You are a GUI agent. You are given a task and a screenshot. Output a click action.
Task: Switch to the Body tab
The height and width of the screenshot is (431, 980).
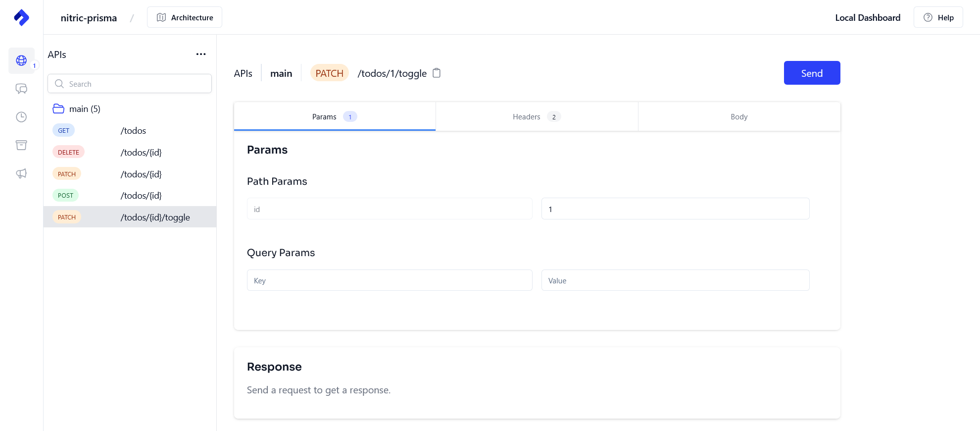[x=739, y=117]
